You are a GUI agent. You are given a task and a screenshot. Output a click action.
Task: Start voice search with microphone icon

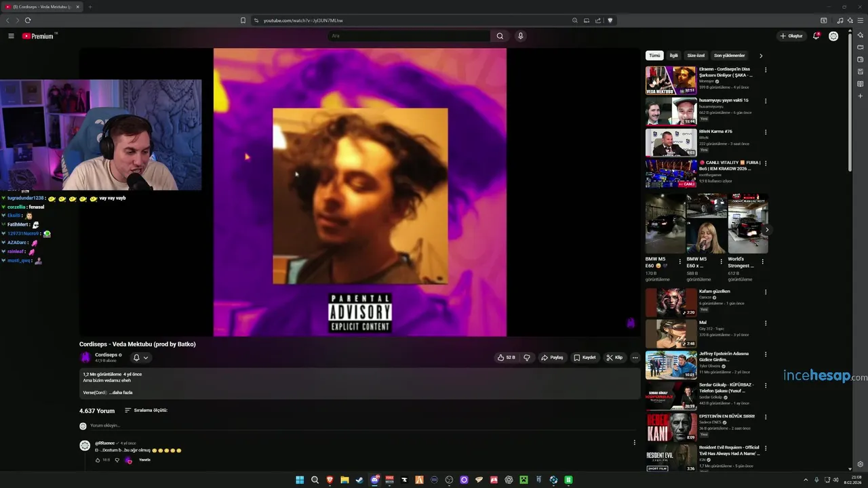pyautogui.click(x=521, y=36)
